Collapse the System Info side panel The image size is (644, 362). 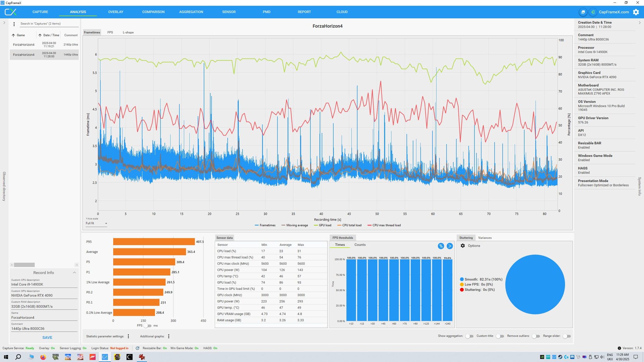tap(640, 23)
